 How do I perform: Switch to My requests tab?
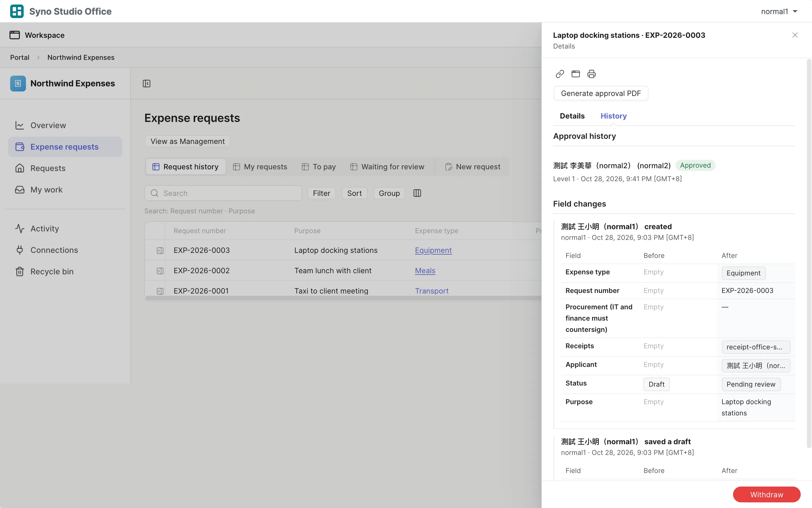point(260,167)
